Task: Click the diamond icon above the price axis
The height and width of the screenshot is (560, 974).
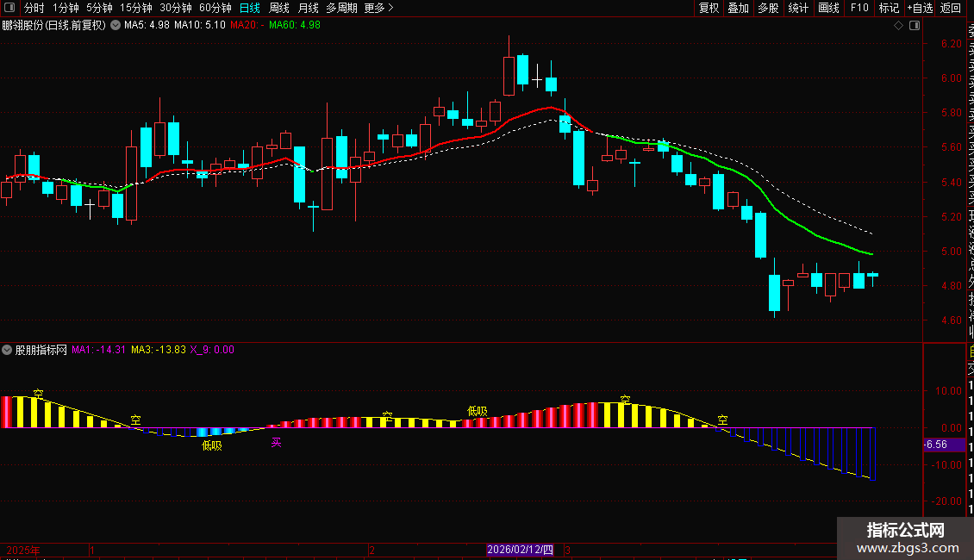Action: tap(898, 26)
